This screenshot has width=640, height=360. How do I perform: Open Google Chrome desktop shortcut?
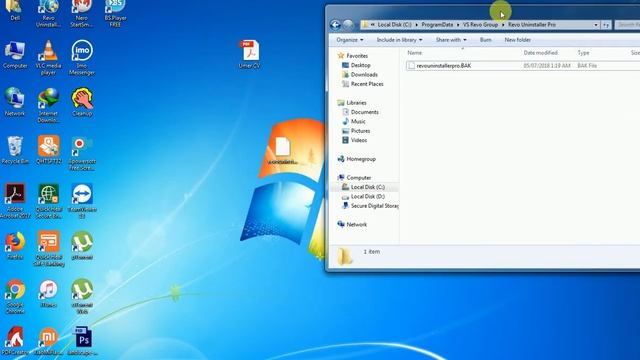pyautogui.click(x=15, y=297)
